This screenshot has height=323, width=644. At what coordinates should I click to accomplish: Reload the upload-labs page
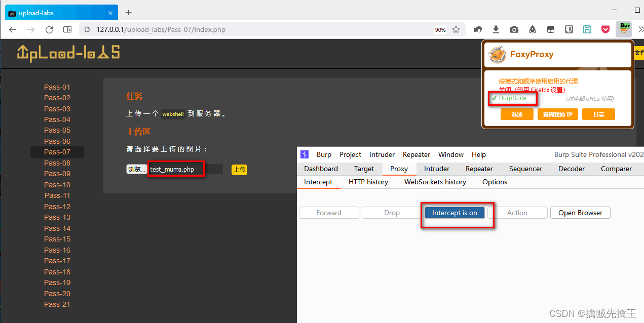pyautogui.click(x=49, y=30)
